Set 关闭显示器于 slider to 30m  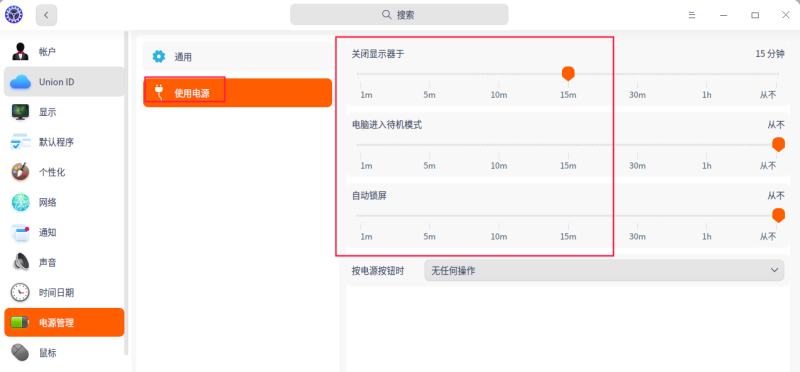tap(637, 94)
